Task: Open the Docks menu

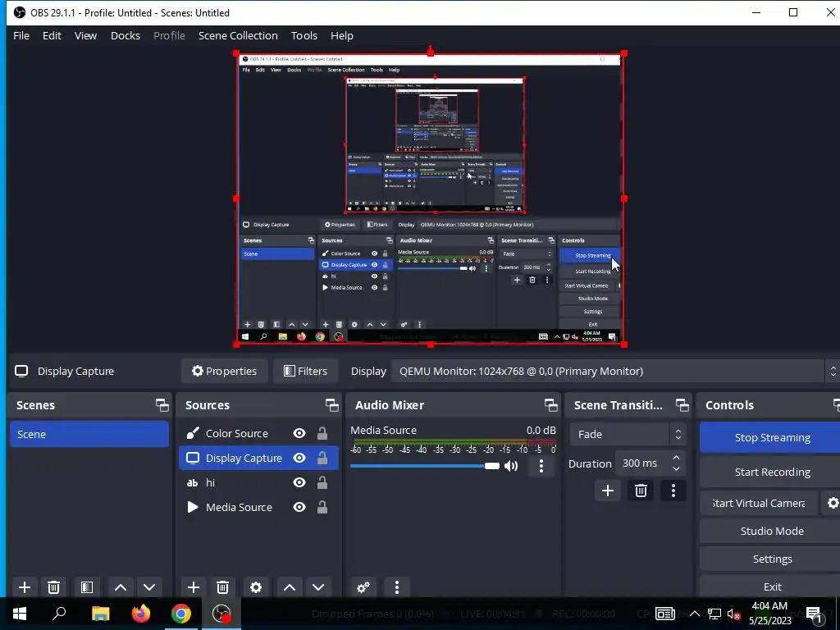Action: (x=126, y=35)
